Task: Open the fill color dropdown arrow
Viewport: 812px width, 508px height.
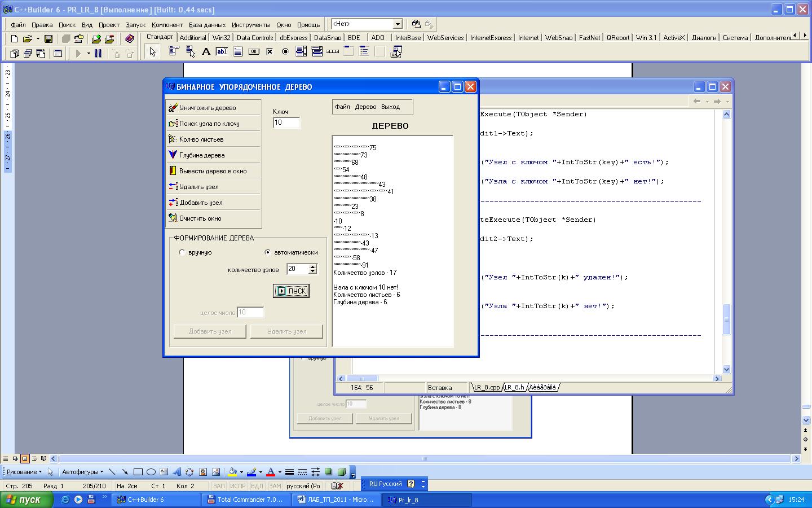Action: tap(241, 472)
